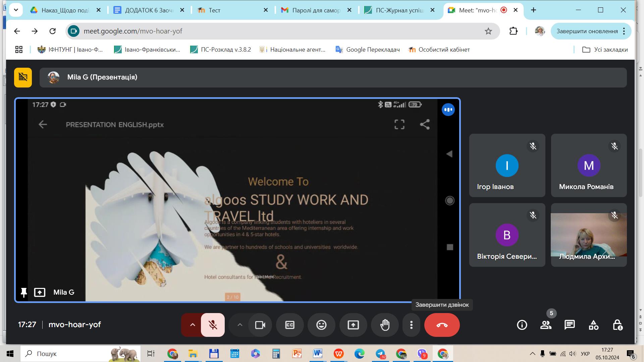Open the Chrome profile avatar
The width and height of the screenshot is (644, 362).
pyautogui.click(x=540, y=31)
